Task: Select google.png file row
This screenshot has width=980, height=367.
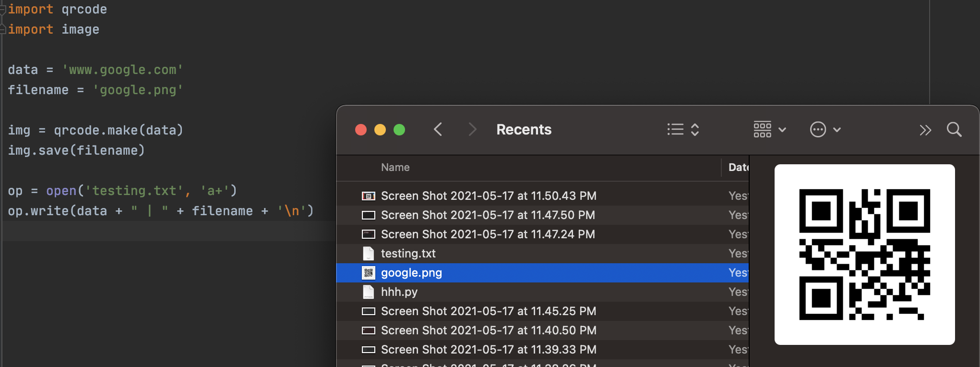Action: pyautogui.click(x=542, y=273)
